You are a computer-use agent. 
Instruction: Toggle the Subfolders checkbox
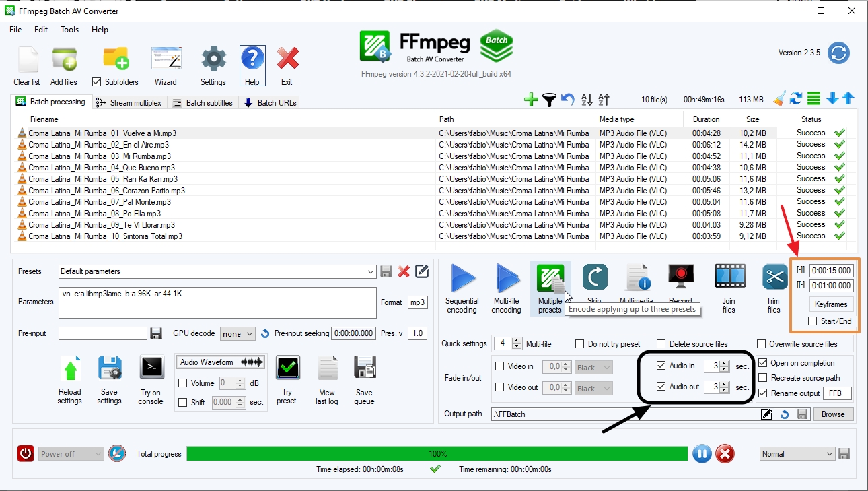point(97,82)
